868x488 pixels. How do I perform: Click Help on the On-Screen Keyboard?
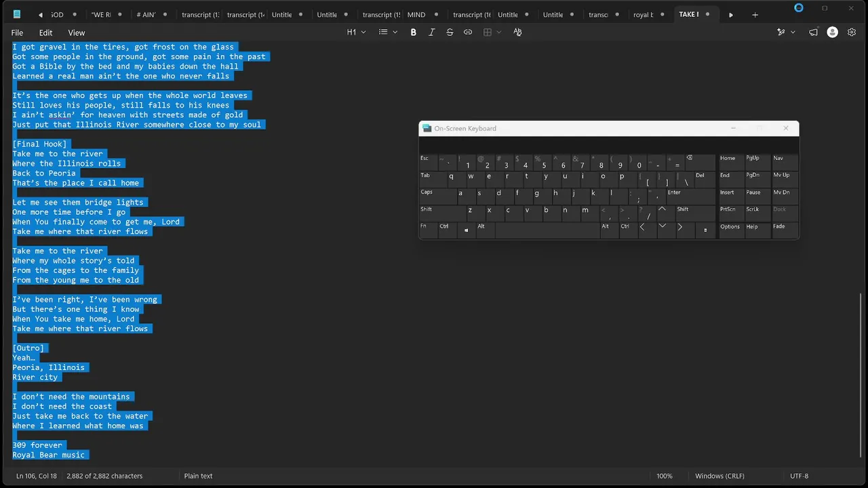757,229
